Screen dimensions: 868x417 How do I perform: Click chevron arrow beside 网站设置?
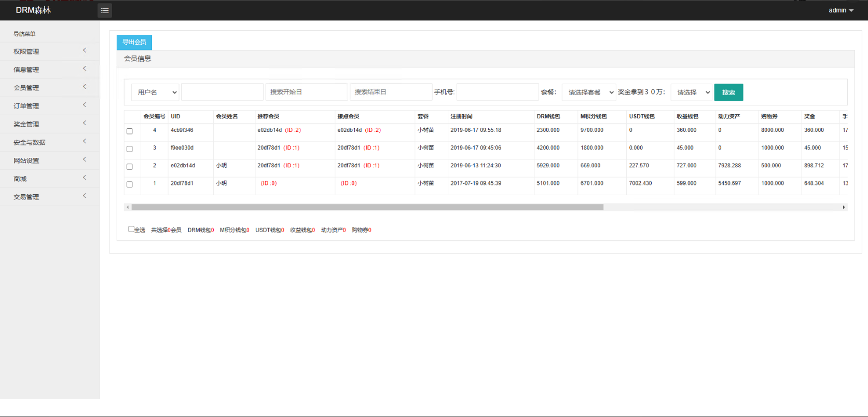click(85, 159)
